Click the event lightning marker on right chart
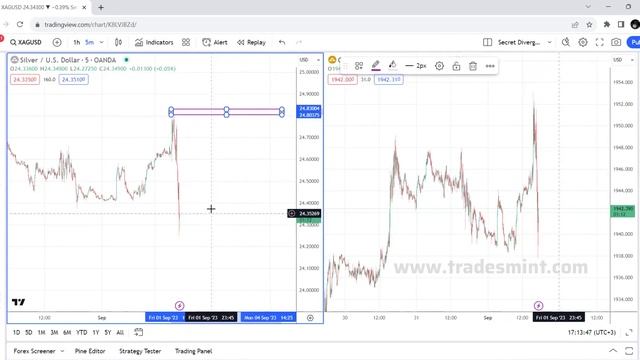The height and width of the screenshot is (360, 640). click(x=538, y=306)
